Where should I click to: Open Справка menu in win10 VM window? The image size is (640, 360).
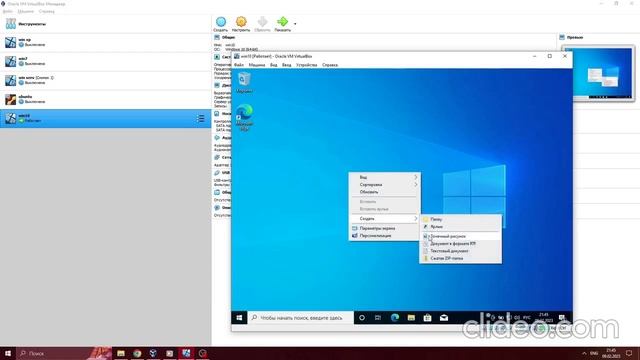tap(330, 65)
